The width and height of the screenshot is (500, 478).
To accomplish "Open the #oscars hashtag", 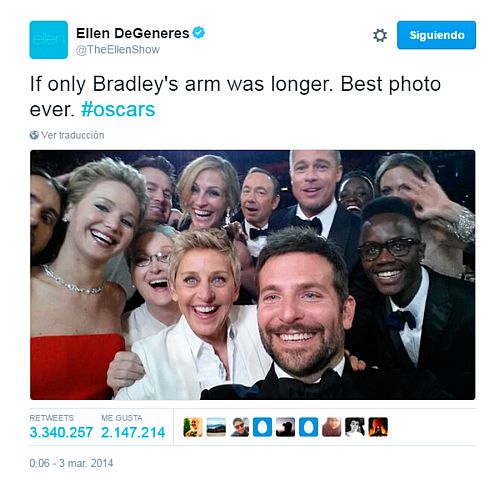I will [x=118, y=109].
